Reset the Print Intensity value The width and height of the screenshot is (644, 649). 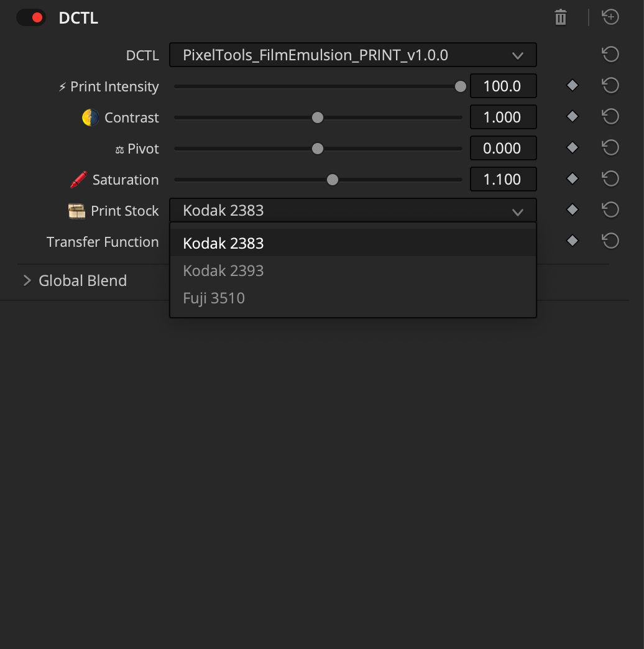click(610, 85)
